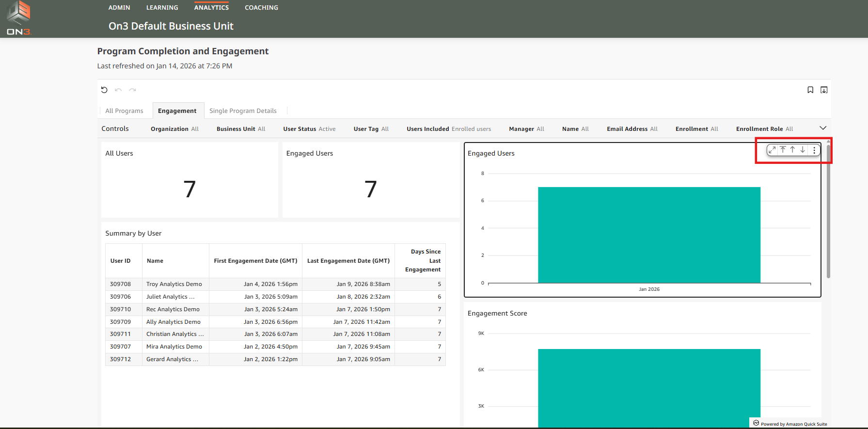Click the Last Engagement Date column header
Image resolution: width=868 pixels, height=429 pixels.
pyautogui.click(x=348, y=261)
